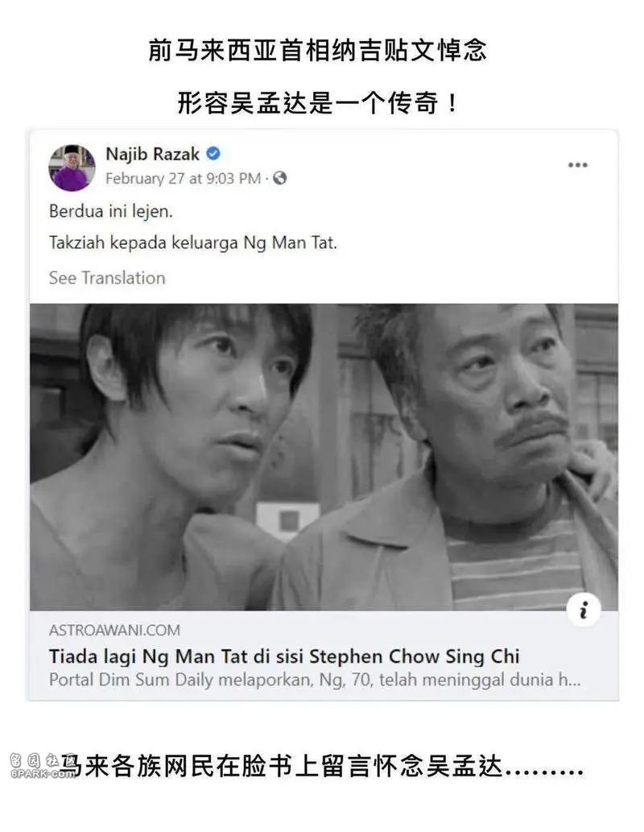
Task: Click the top Chinese headline about 纳吉贴文悼念
Action: click(x=316, y=51)
